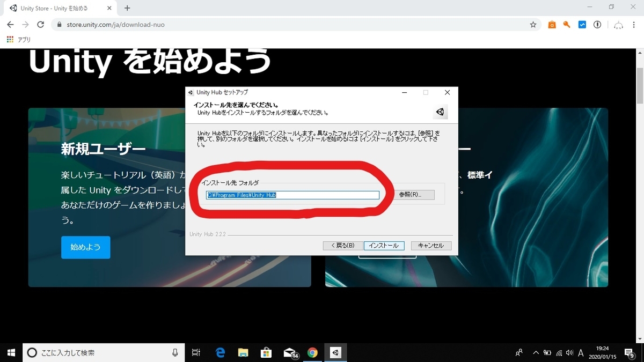Open the exclamation circle extension
This screenshot has height=362, width=644.
pos(597,25)
